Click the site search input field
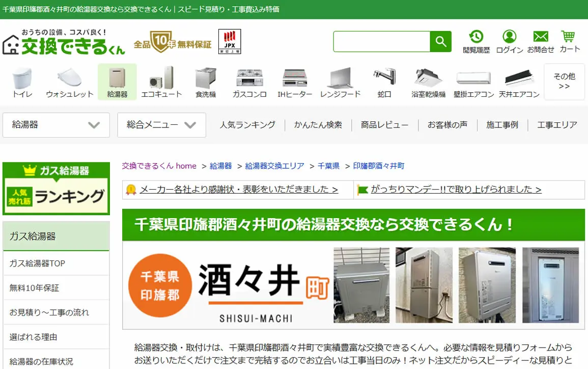The height and width of the screenshot is (369, 588). tap(382, 41)
